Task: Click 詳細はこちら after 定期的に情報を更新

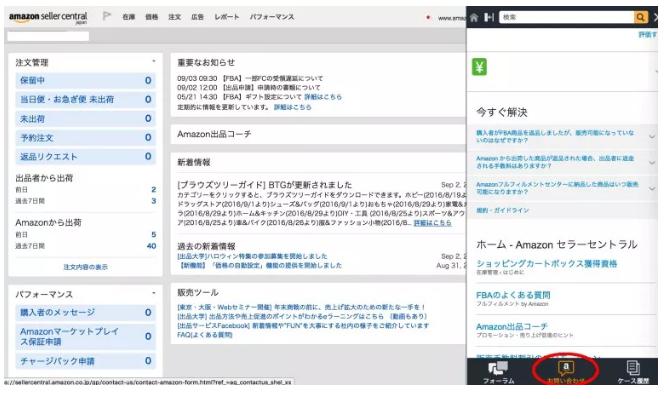Action: [x=292, y=107]
